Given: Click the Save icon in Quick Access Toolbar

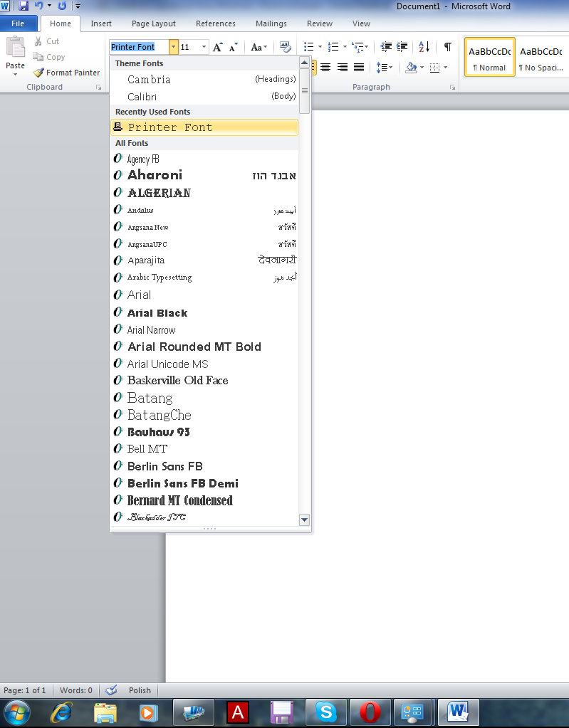Looking at the screenshot, I should pyautogui.click(x=24, y=6).
